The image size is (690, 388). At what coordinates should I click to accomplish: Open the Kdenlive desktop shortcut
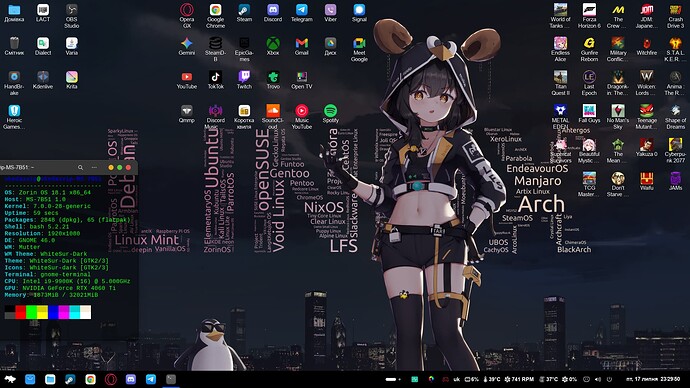point(43,80)
